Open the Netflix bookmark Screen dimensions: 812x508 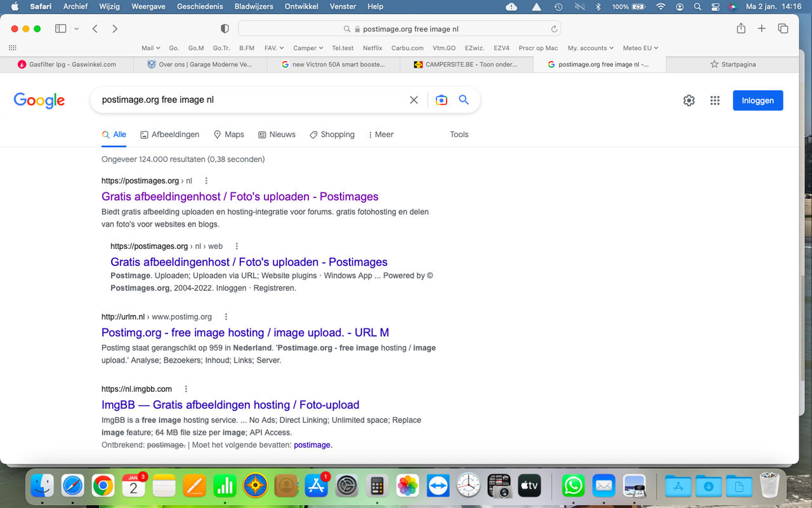pos(372,48)
